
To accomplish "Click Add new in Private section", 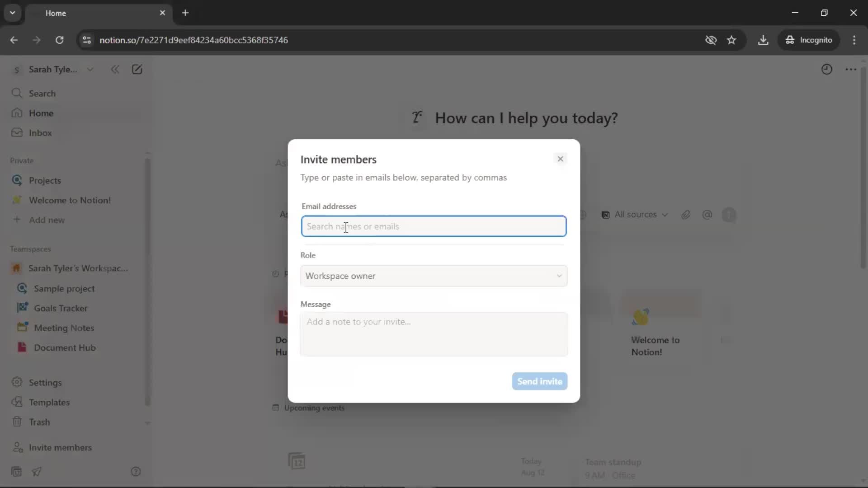I will 47,220.
